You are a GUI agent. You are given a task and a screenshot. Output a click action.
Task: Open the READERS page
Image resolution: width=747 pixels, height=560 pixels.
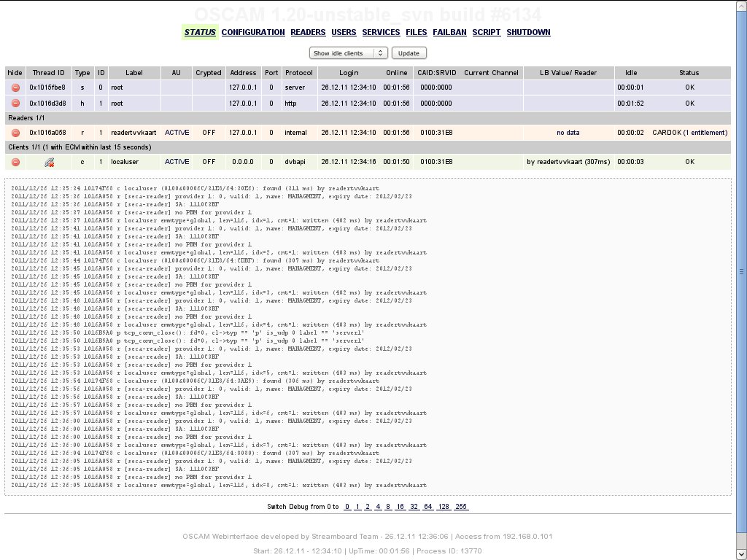click(x=309, y=32)
